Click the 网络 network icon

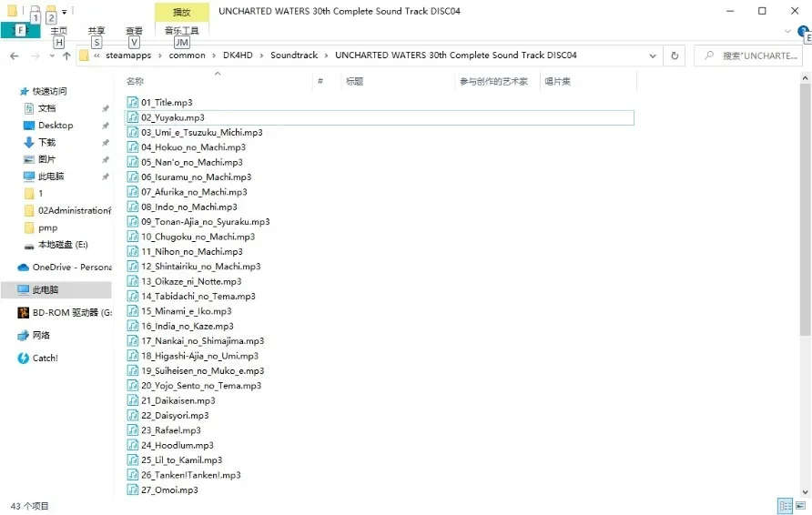tap(24, 336)
